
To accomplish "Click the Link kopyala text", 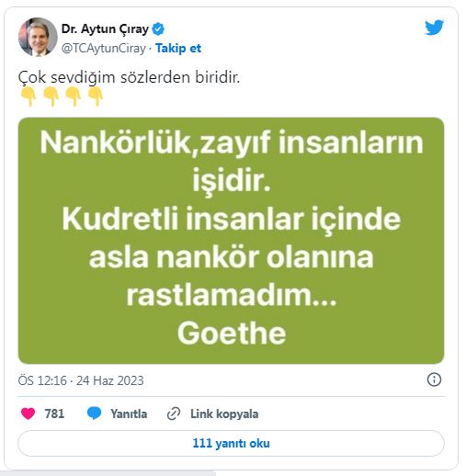I will [x=224, y=414].
